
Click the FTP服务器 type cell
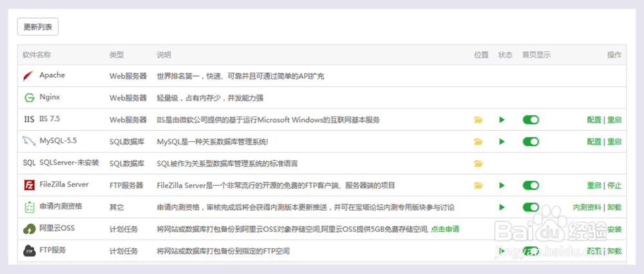pos(126,186)
